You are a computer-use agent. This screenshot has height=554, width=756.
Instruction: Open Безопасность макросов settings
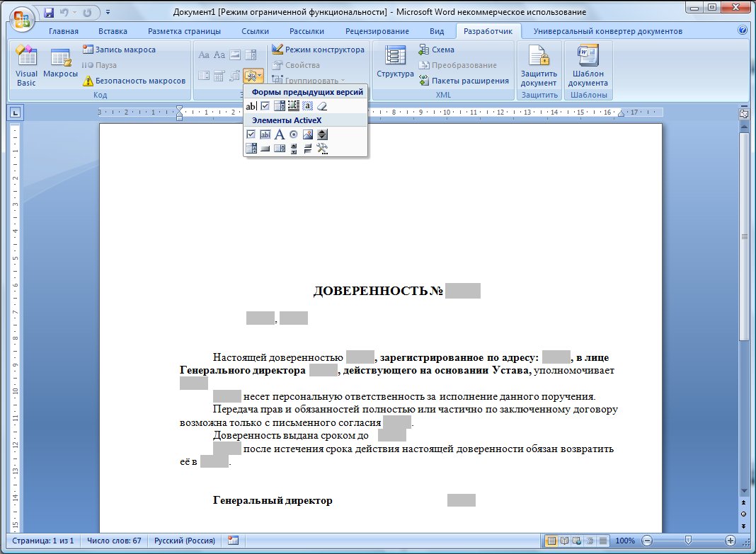point(134,81)
